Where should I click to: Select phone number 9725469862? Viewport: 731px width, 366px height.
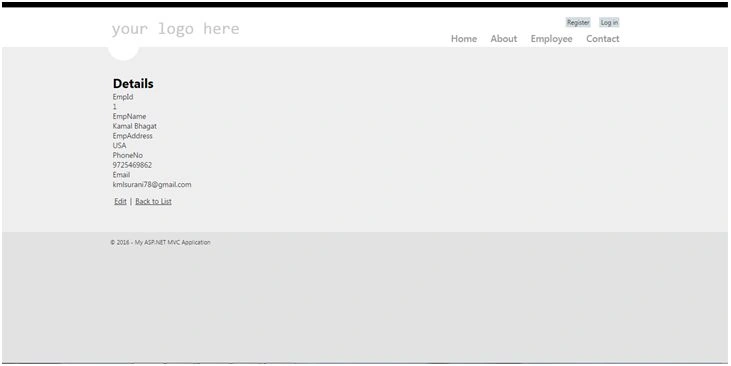tap(132, 165)
